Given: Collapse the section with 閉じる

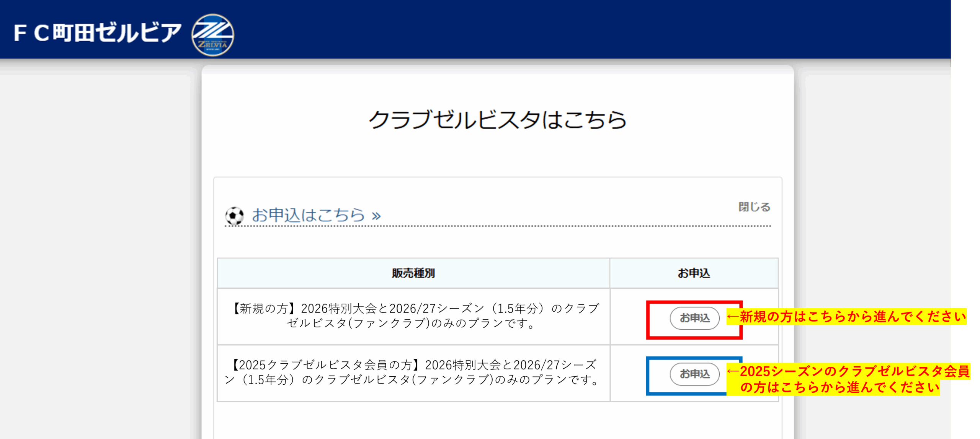Looking at the screenshot, I should [x=754, y=207].
